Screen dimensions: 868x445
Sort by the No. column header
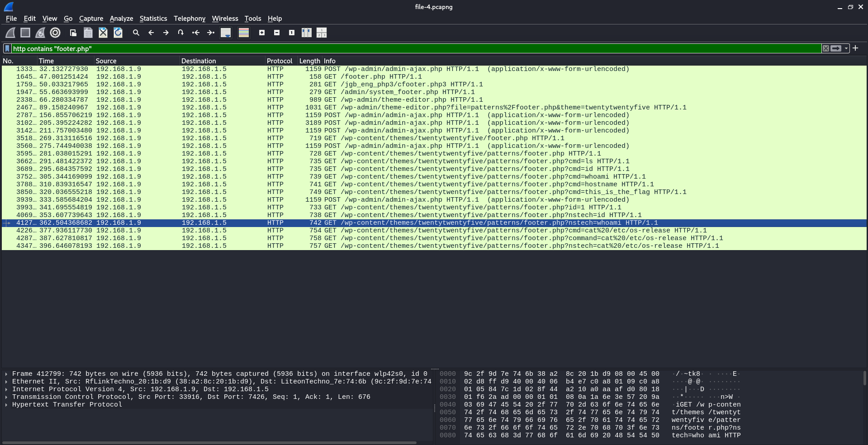tap(19, 61)
